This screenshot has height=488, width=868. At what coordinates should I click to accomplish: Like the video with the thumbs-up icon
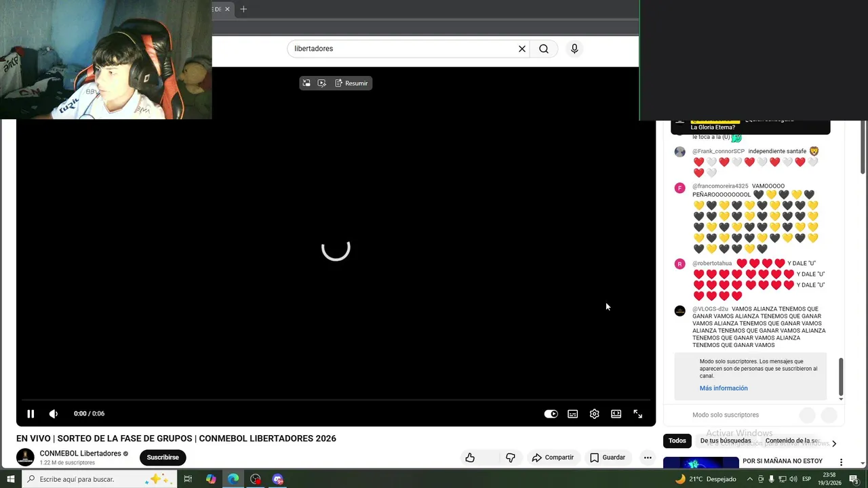(470, 457)
